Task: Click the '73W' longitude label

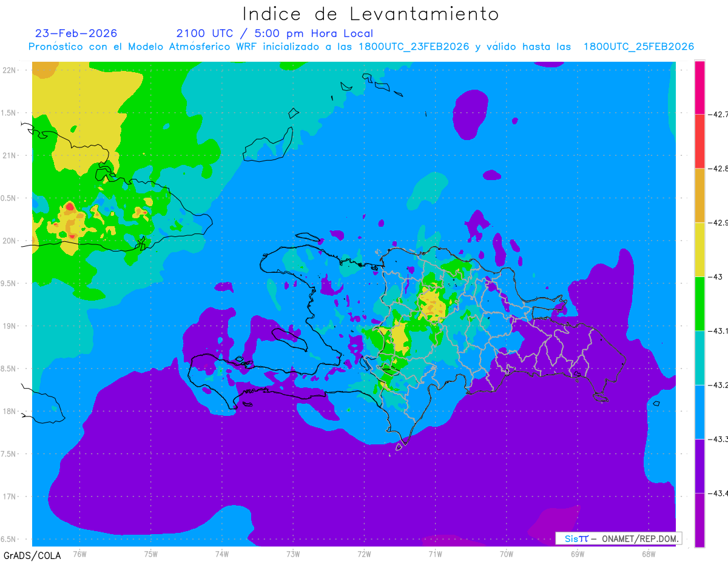Action: pos(293,554)
